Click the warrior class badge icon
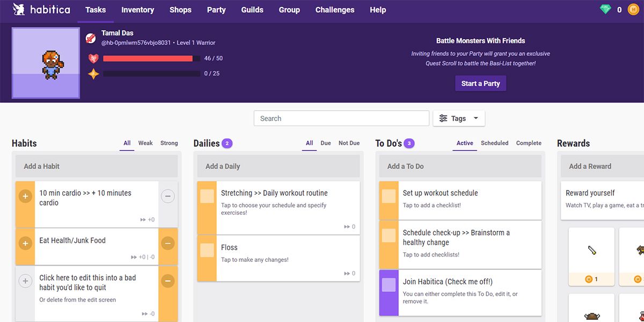This screenshot has width=644, height=322. (x=91, y=38)
